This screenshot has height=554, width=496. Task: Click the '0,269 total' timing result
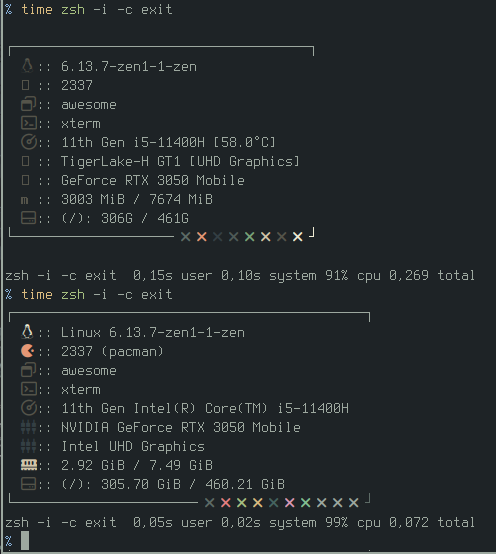coord(432,275)
